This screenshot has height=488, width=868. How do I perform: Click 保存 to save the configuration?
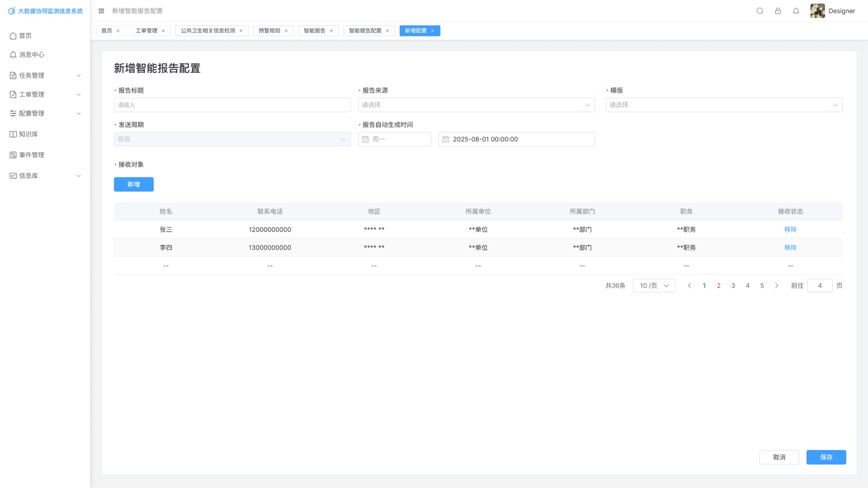pos(826,457)
